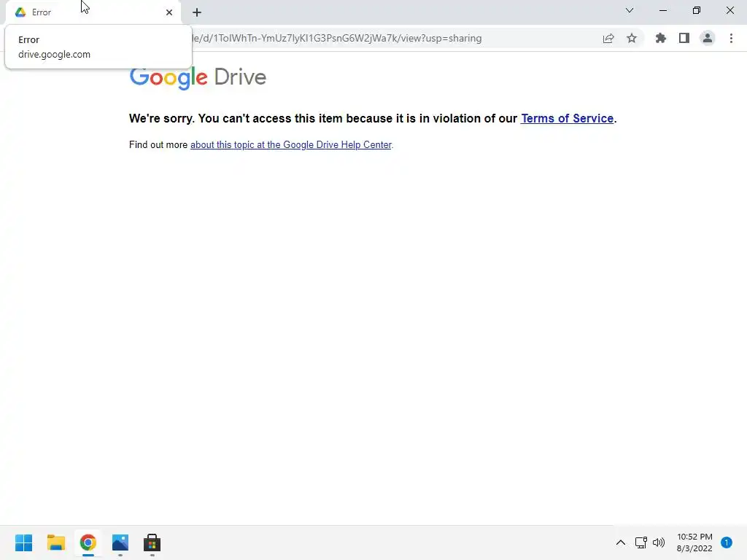Open the Photos app on taskbar
The height and width of the screenshot is (560, 747).
pyautogui.click(x=120, y=542)
